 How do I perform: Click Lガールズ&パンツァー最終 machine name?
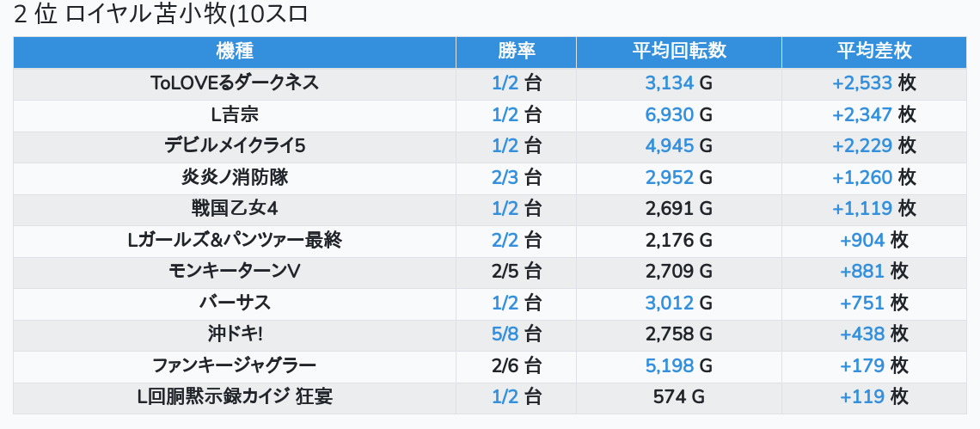click(x=235, y=240)
